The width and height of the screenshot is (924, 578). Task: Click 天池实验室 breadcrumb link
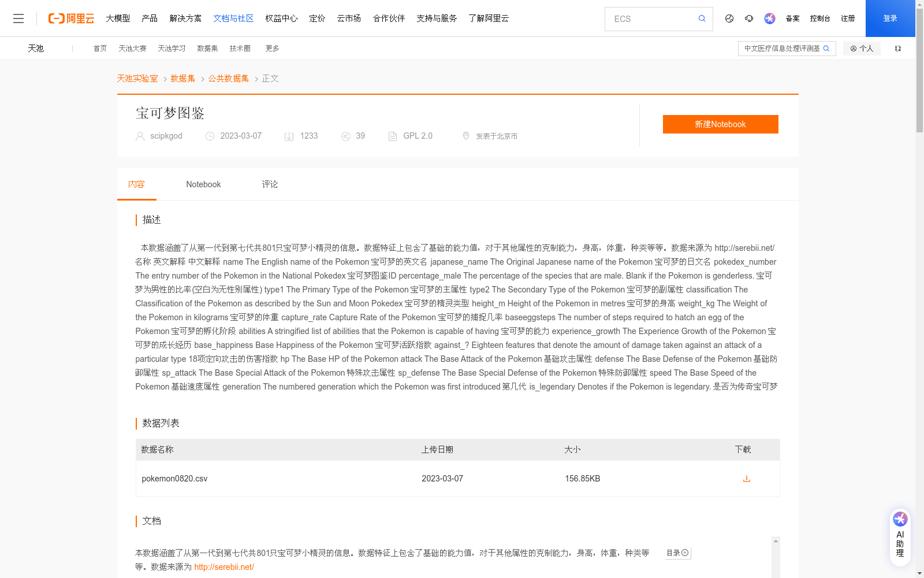[137, 79]
